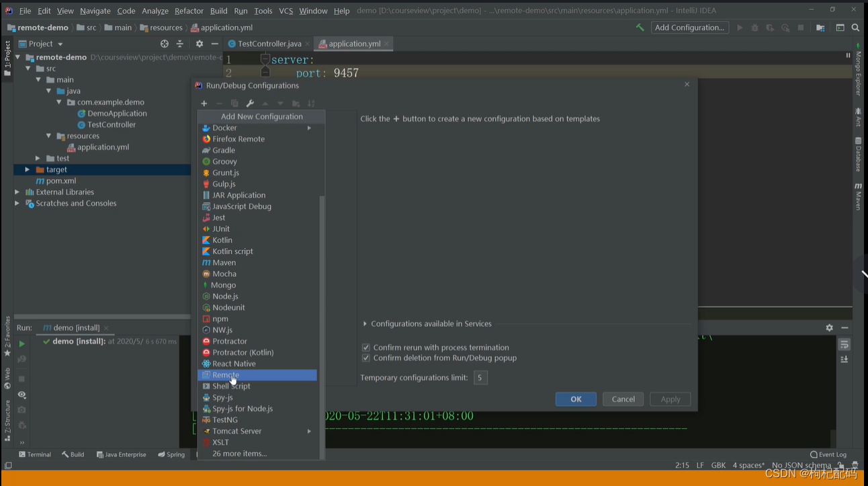Close the demo [install] Run tab

pos(107,328)
